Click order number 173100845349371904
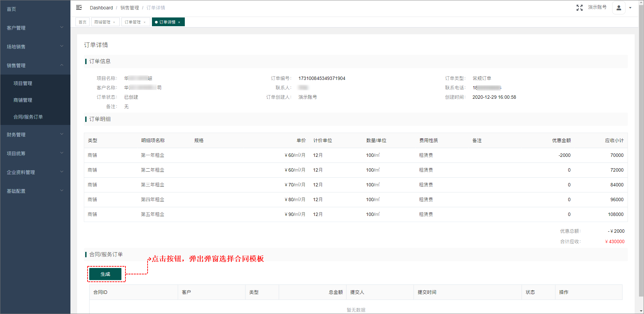 [x=322, y=78]
